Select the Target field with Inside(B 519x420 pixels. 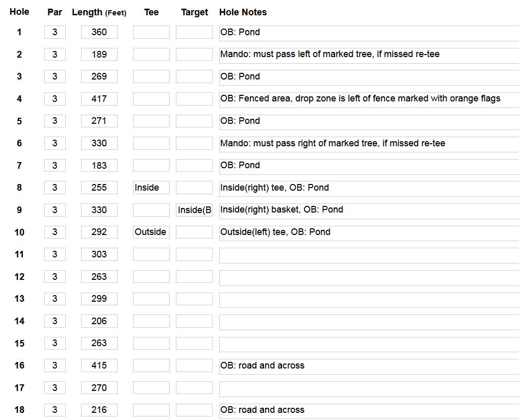(194, 210)
